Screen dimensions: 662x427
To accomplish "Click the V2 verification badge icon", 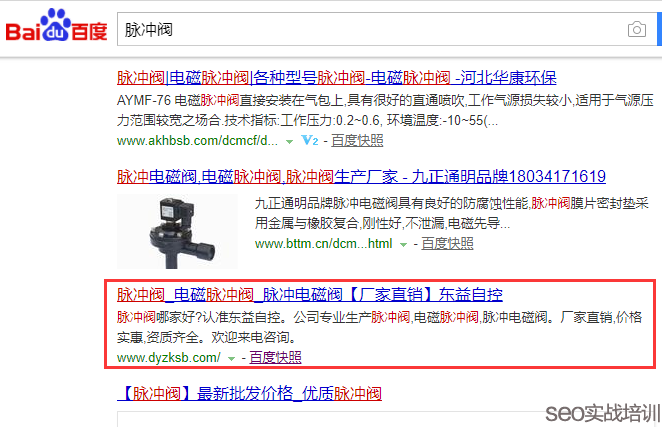I will [310, 141].
